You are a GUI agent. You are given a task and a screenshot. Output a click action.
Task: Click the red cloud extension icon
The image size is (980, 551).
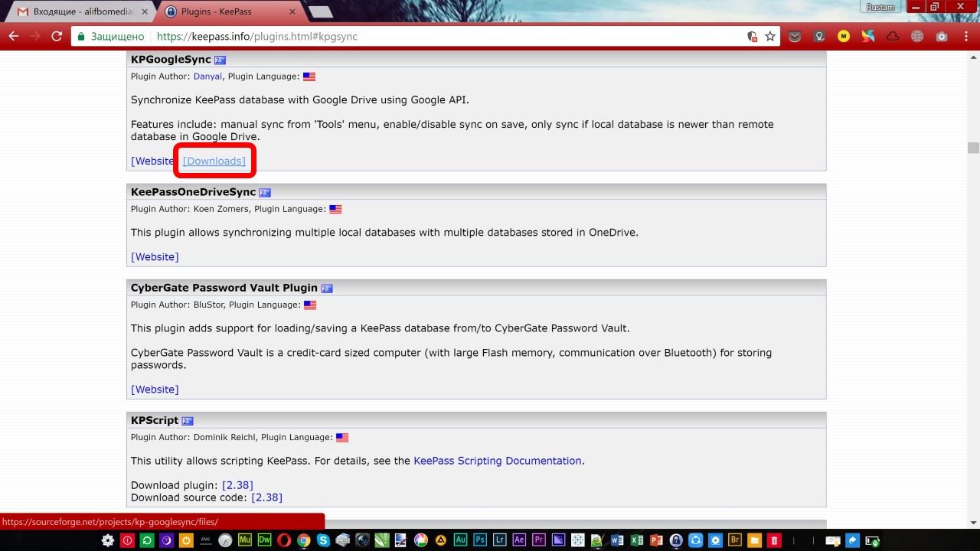(893, 36)
